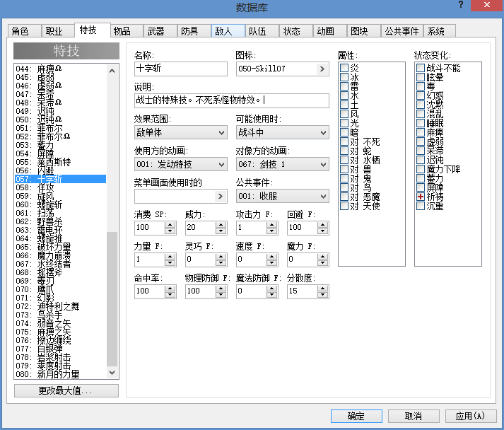Select skill 058: 佯攻 in list
This screenshot has width=504, height=430.
pyautogui.click(x=60, y=187)
